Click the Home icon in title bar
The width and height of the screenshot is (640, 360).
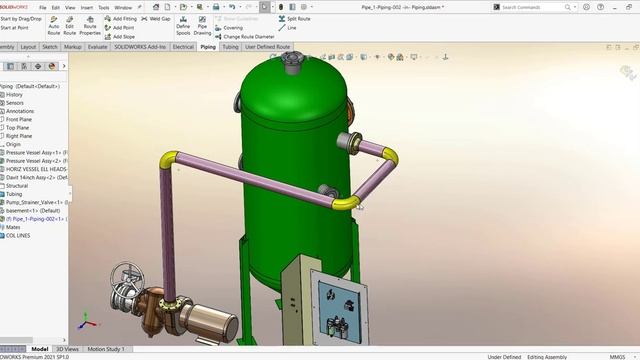(x=156, y=7)
